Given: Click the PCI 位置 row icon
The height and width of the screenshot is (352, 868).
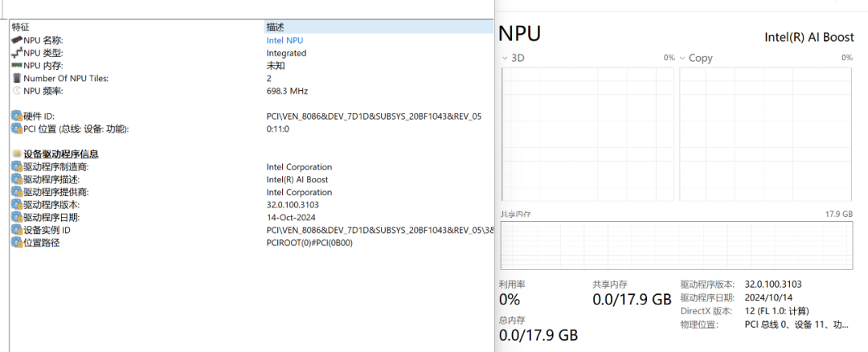Looking at the screenshot, I should pyautogui.click(x=17, y=129).
